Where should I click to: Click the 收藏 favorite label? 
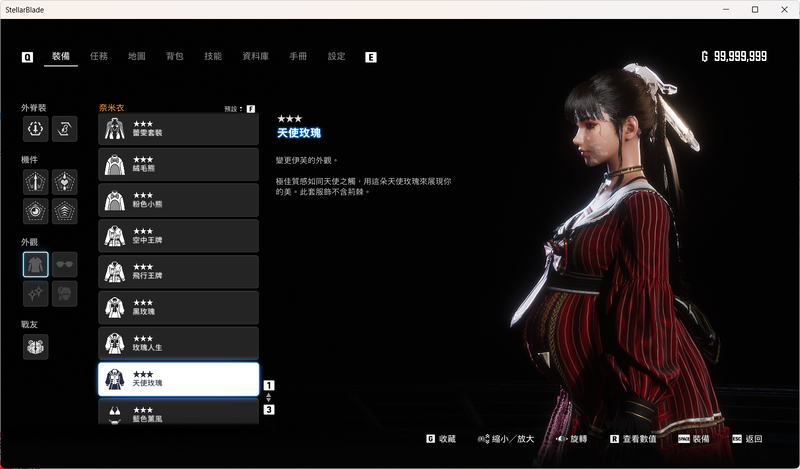pyautogui.click(x=447, y=439)
